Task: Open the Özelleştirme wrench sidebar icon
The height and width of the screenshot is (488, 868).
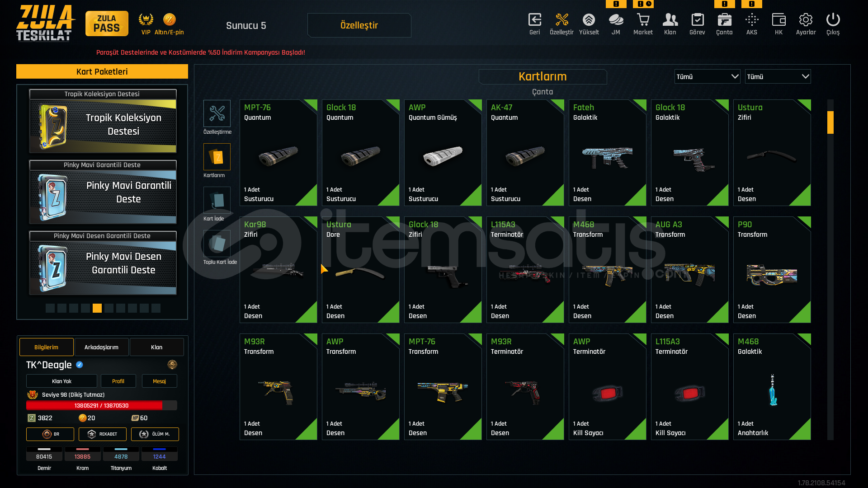Action: (x=217, y=113)
